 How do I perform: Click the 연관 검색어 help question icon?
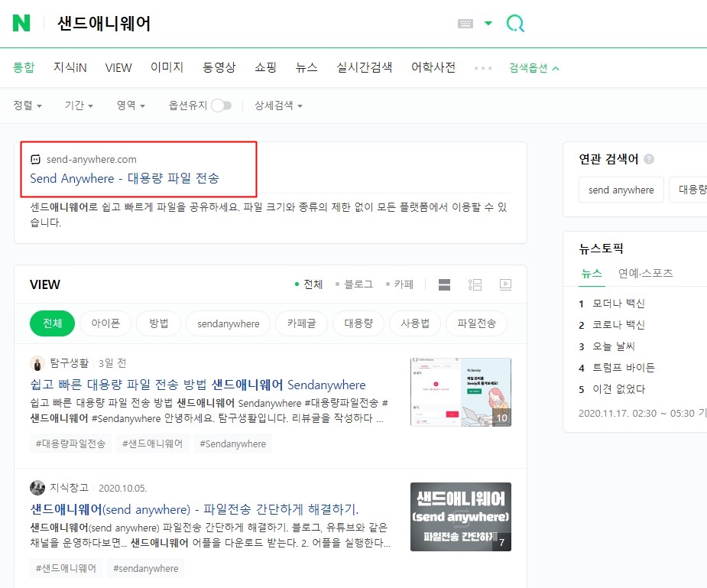[x=649, y=159]
